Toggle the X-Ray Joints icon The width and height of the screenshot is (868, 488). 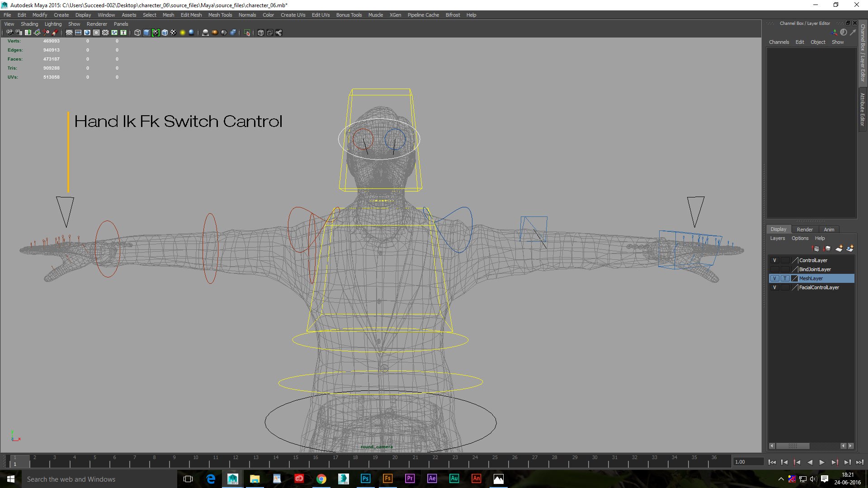point(279,33)
